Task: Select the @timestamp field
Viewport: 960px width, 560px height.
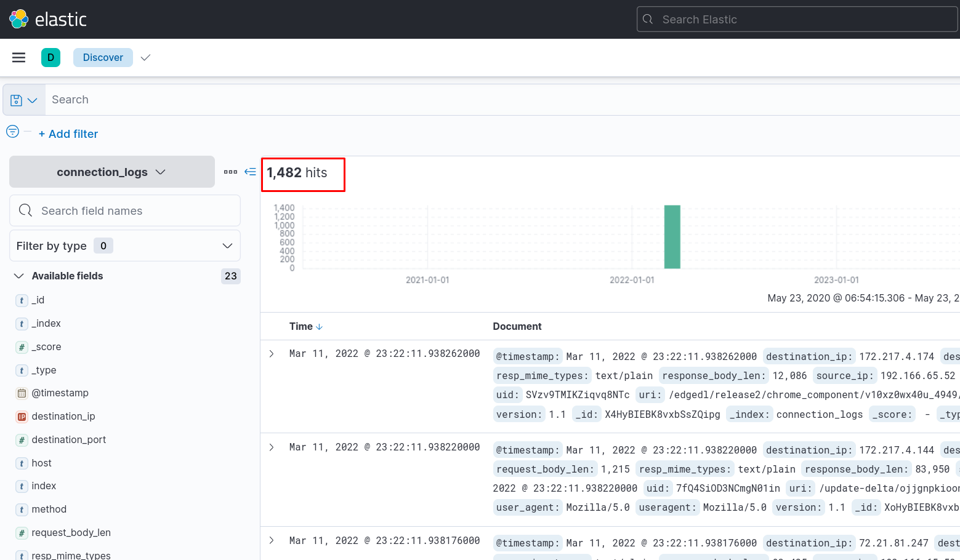Action: (60, 393)
